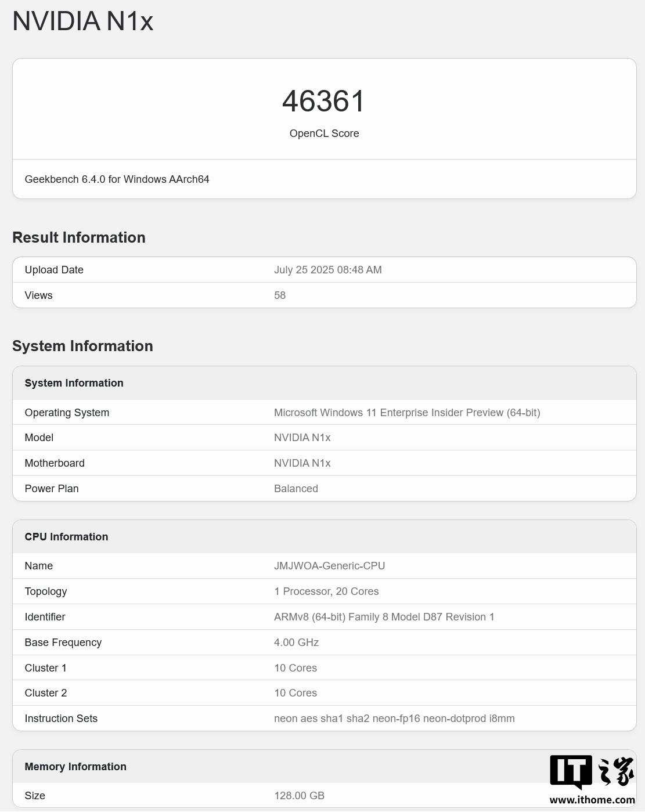645x812 pixels.
Task: Select the upload date July 25 2025 value
Action: (327, 270)
